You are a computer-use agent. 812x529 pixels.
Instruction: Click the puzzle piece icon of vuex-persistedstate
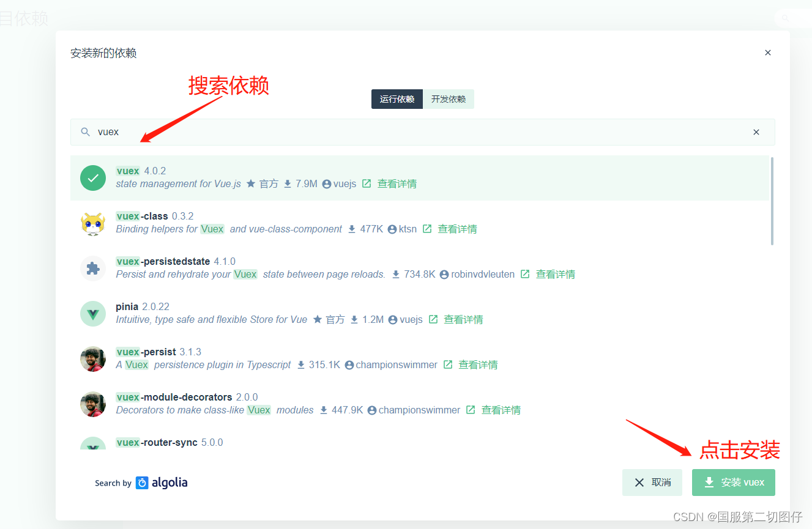coord(93,268)
